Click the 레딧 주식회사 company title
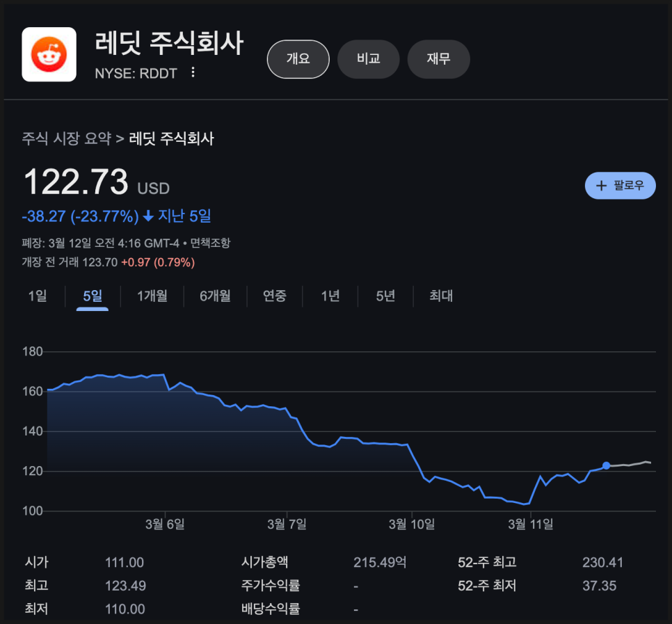 169,44
